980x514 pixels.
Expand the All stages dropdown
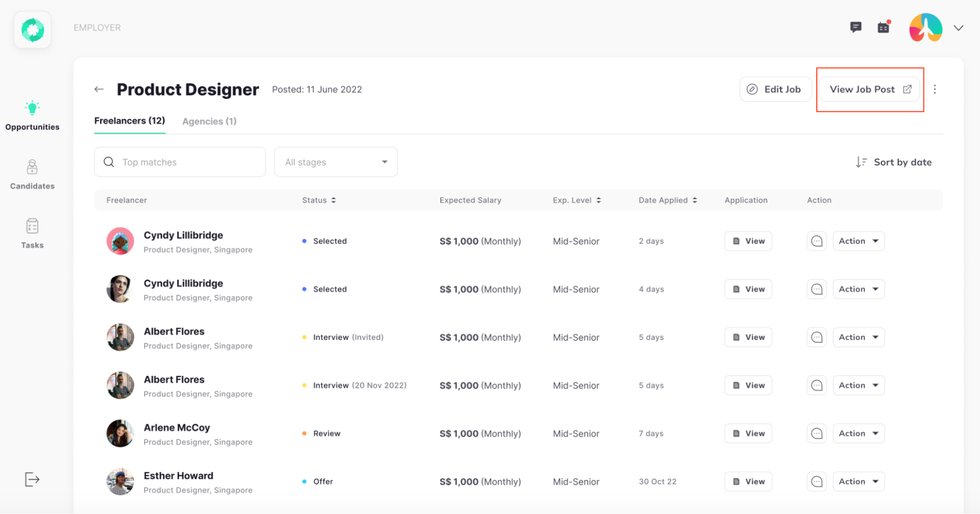pos(336,162)
